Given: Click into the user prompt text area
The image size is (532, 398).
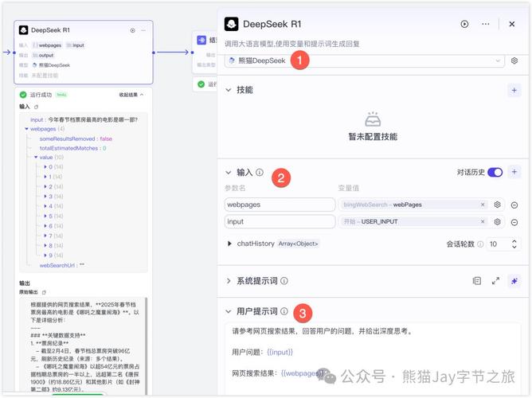Looking at the screenshot, I should pyautogui.click(x=373, y=358).
